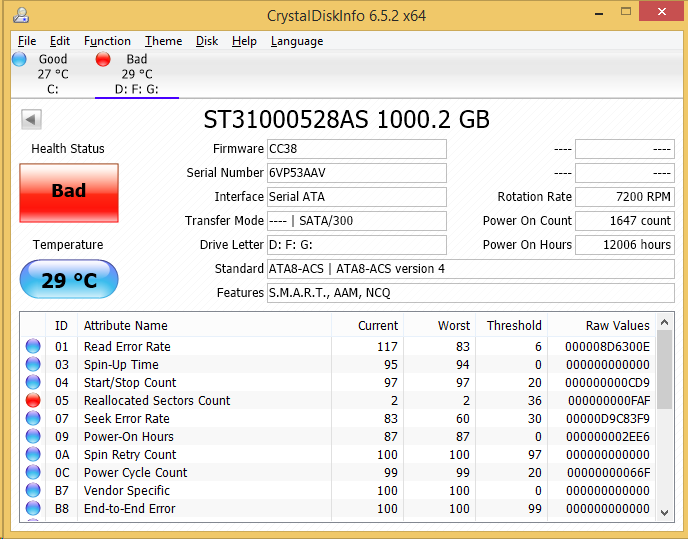Switch to the Bad 29 °C D: F: G: tab

(136, 74)
